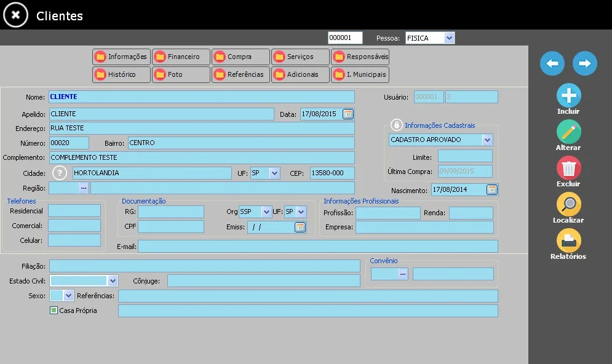Open the Foto tab
This screenshot has width=612, height=364.
click(x=181, y=74)
